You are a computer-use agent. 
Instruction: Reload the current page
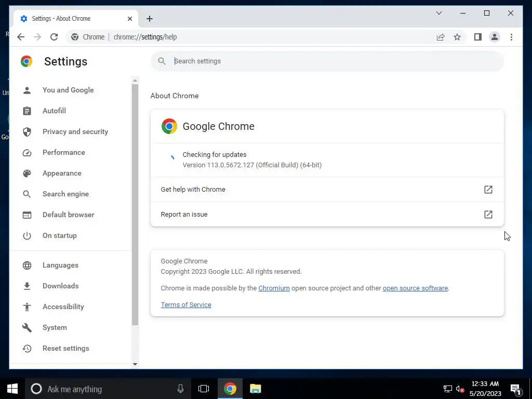click(x=54, y=37)
